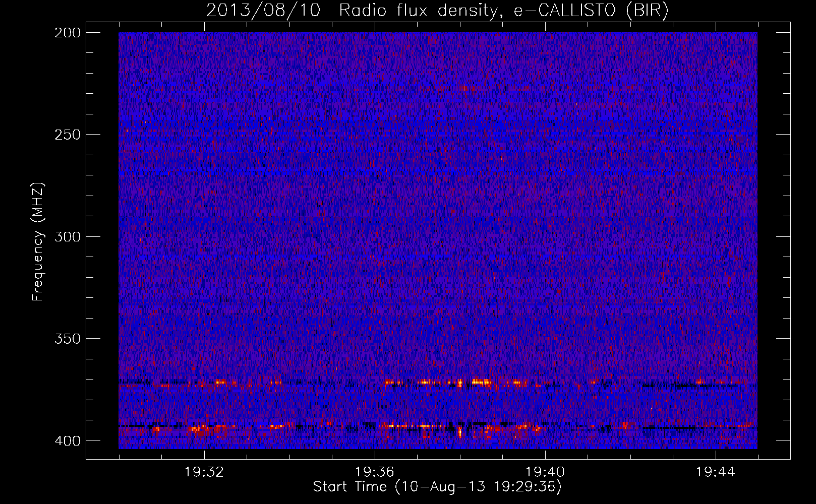Viewport: 816px width, 504px height.
Task: Click the 19:44 time tick label
Action: point(716,472)
